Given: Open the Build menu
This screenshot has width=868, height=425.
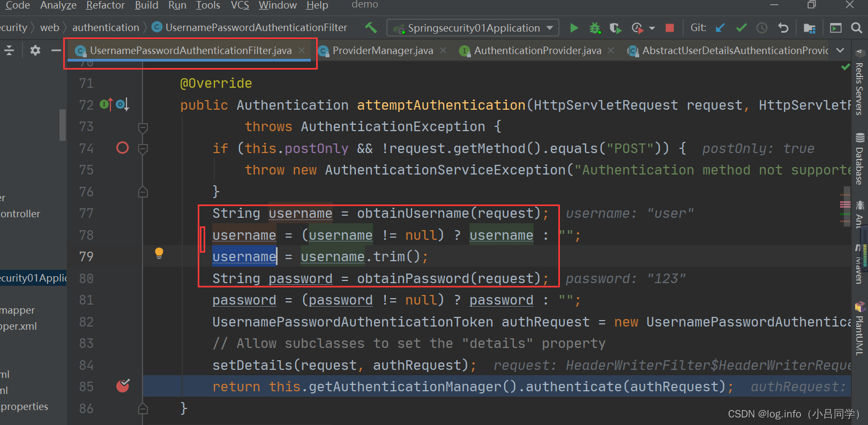Looking at the screenshot, I should (146, 5).
